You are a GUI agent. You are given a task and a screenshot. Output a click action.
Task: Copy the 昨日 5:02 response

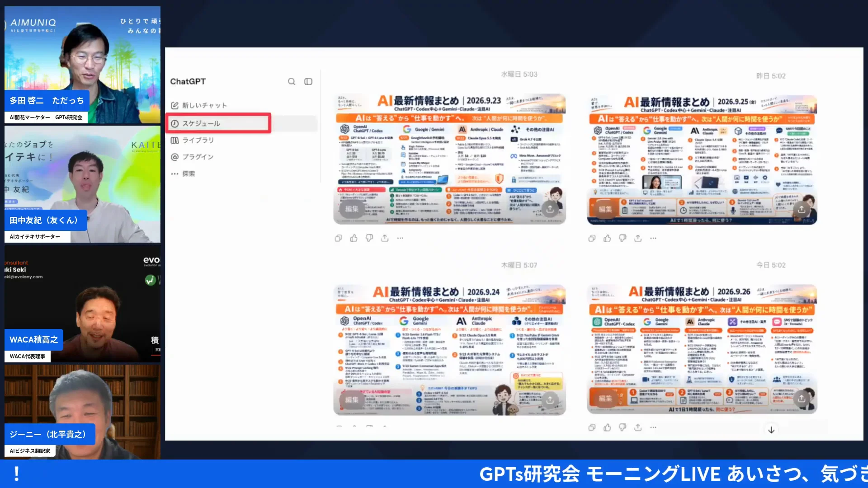[592, 238]
